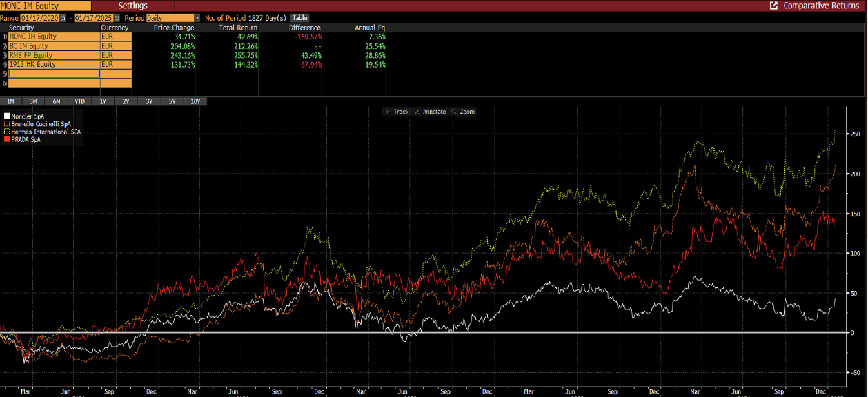The height and width of the screenshot is (397, 868).
Task: Set chart range to 1Y
Action: tap(103, 101)
